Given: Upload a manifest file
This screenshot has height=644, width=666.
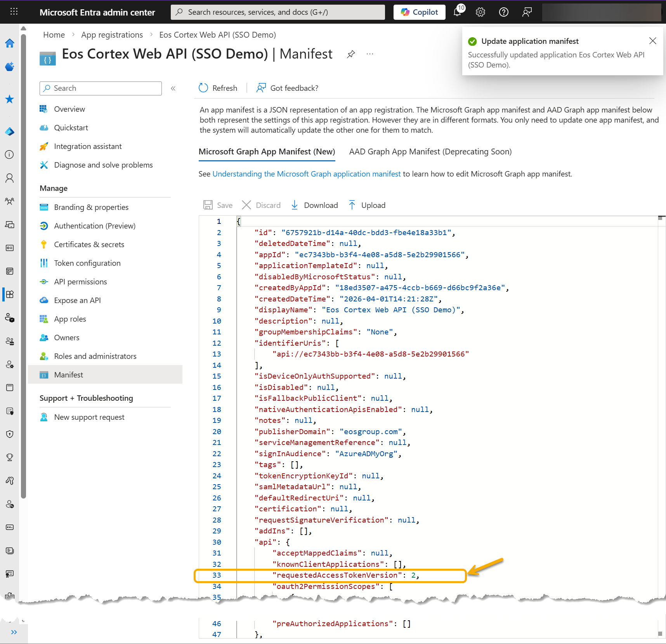Looking at the screenshot, I should pos(367,205).
